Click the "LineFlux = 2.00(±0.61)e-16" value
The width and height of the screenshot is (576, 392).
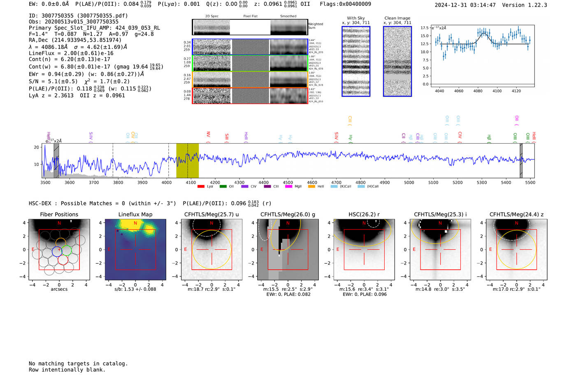pos(71,53)
